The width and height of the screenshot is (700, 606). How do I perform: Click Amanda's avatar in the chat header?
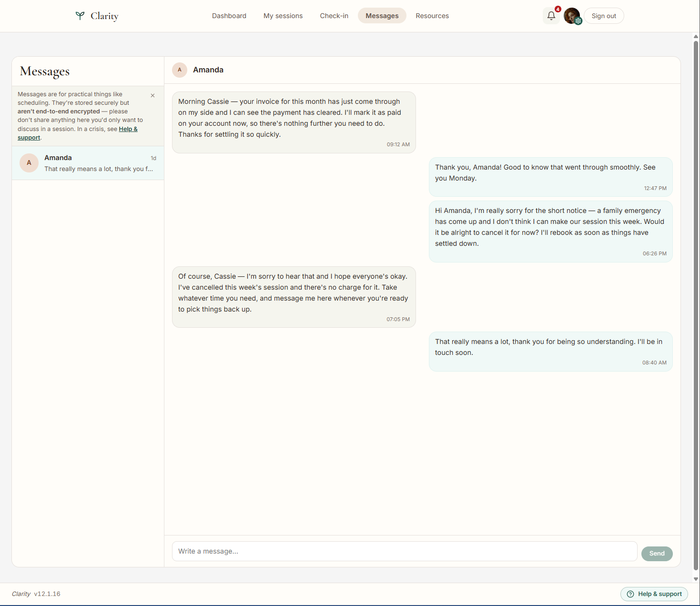[x=180, y=70]
